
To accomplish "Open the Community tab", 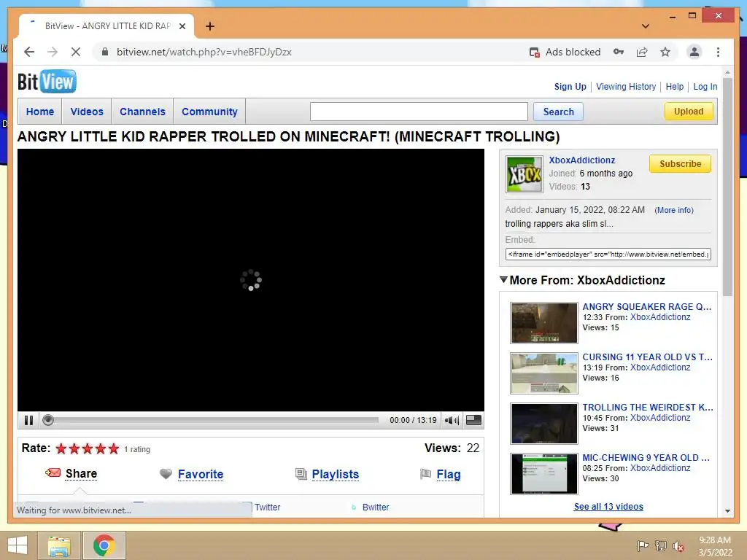I will (209, 112).
